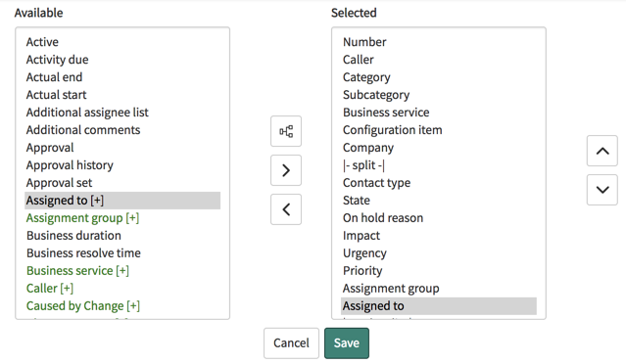The height and width of the screenshot is (364, 626).
Task: Select Business service in Selected list
Action: (x=439, y=112)
